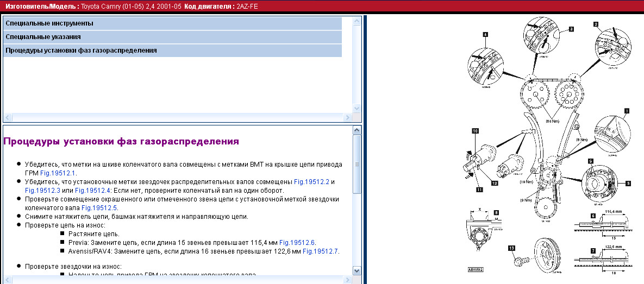Click procedures panel scroll up arrow
The height and width of the screenshot is (284, 644).
click(357, 130)
